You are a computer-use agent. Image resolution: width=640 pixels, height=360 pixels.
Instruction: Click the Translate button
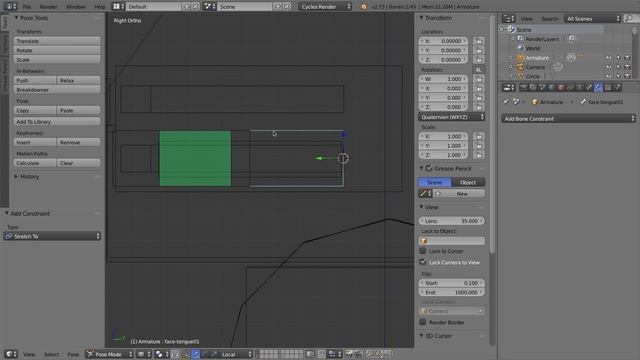point(57,41)
